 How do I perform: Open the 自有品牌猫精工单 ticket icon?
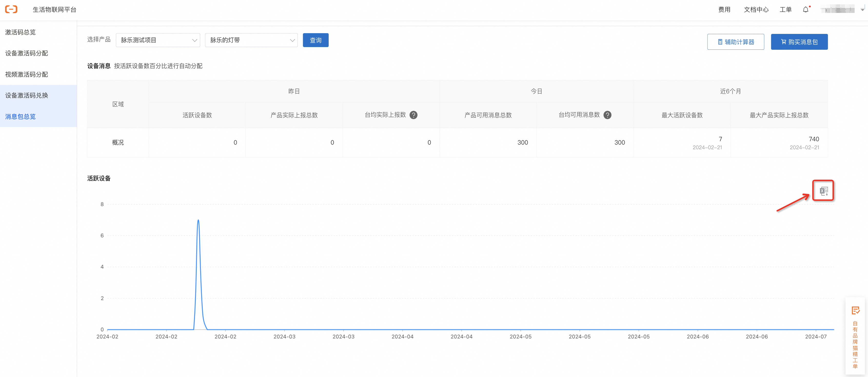tap(855, 310)
